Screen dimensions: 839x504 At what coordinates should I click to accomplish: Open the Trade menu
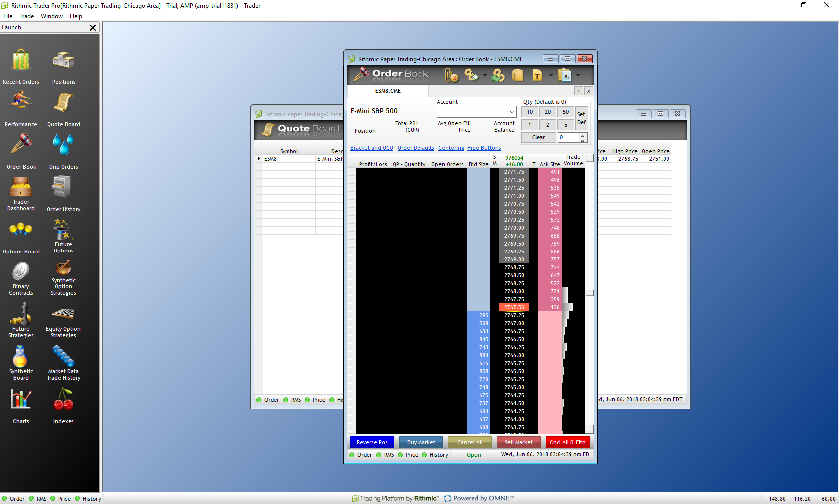(x=27, y=16)
